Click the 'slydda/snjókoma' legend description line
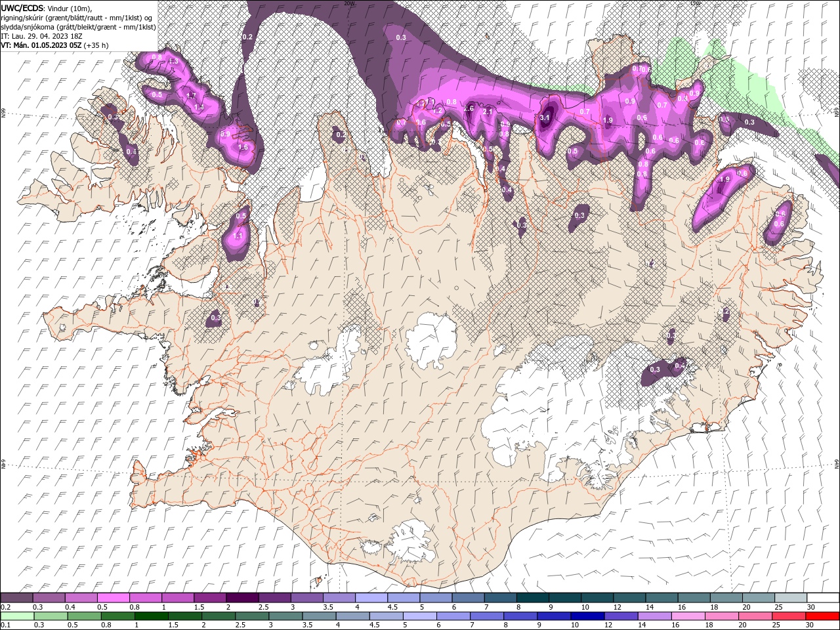The height and width of the screenshot is (630, 840). 79,27
